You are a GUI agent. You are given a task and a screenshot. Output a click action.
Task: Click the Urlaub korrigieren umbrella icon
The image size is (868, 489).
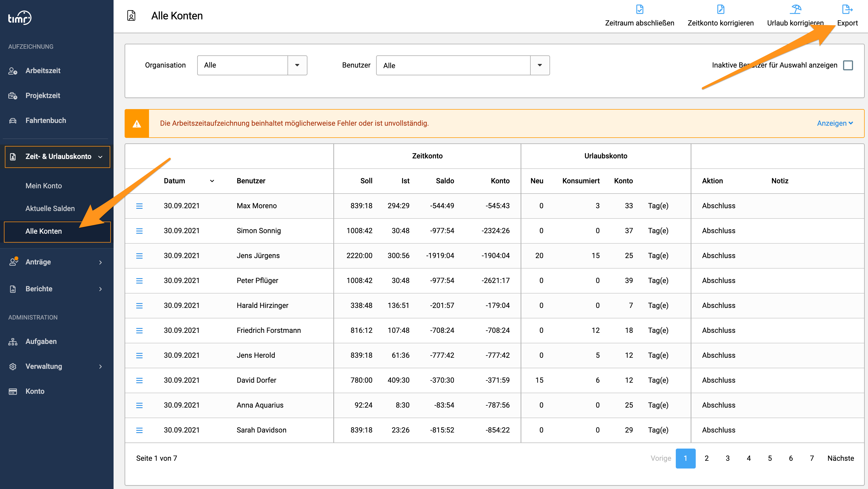pos(795,9)
